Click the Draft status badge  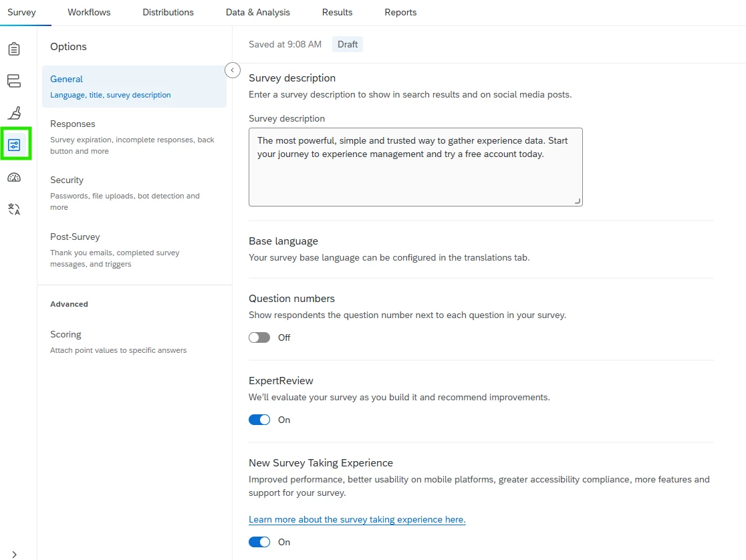pyautogui.click(x=348, y=44)
